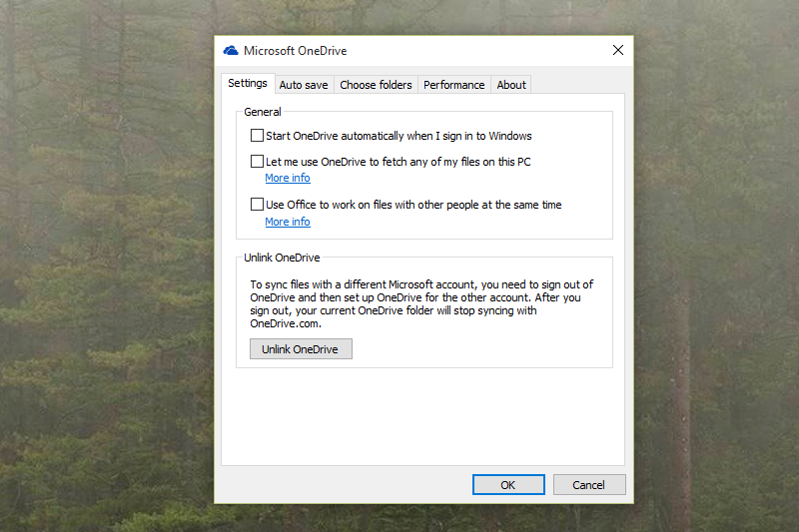Click the OneDrive cloud icon in title bar
This screenshot has height=532, width=799.
tap(231, 50)
